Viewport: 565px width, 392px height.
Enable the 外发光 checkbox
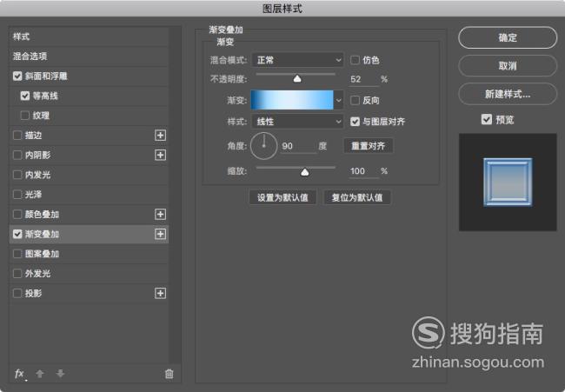17,274
